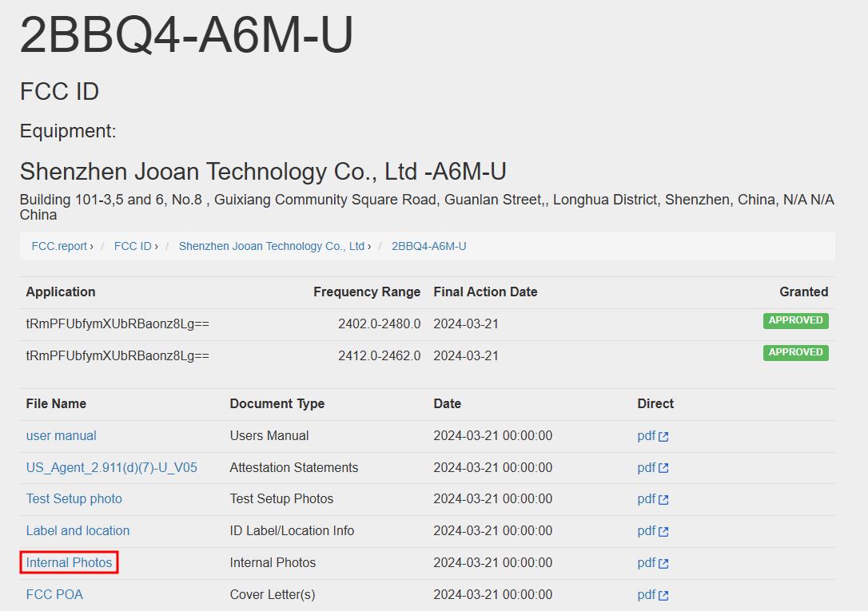Click frequency range 2402.0-2480.0 cell

coord(379,324)
